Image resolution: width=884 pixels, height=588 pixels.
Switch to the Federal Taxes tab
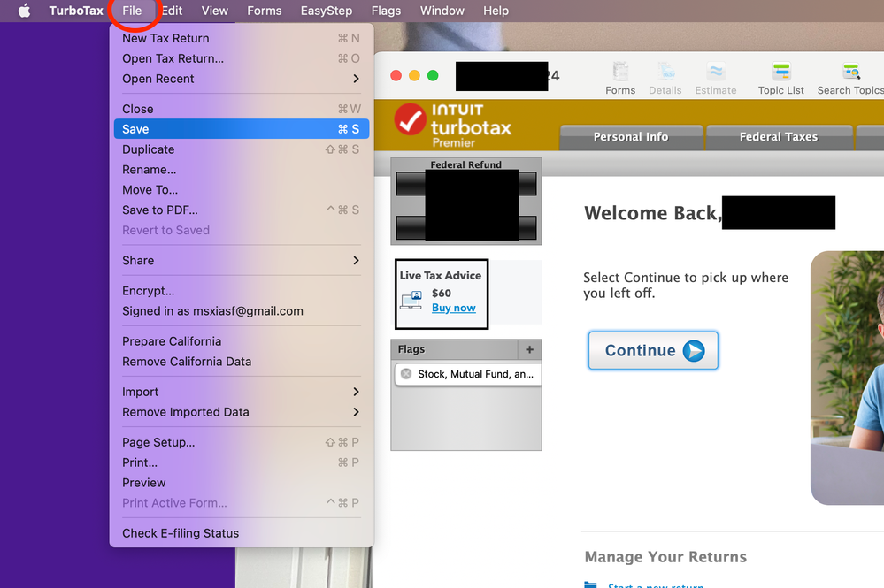coord(779,137)
